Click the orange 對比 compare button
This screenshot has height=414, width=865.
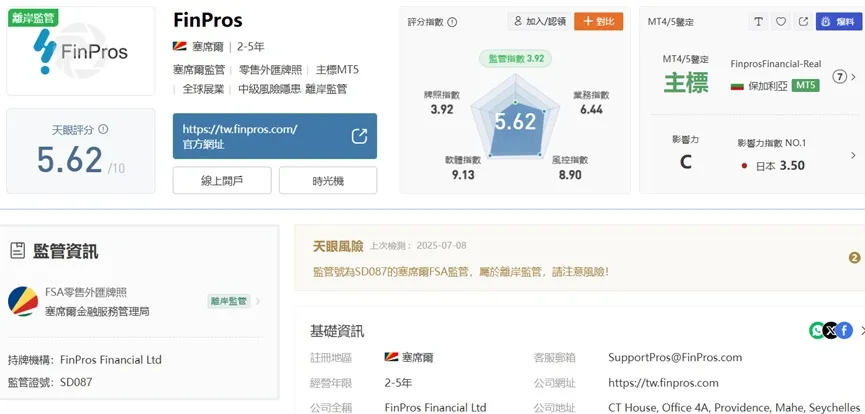click(x=599, y=22)
